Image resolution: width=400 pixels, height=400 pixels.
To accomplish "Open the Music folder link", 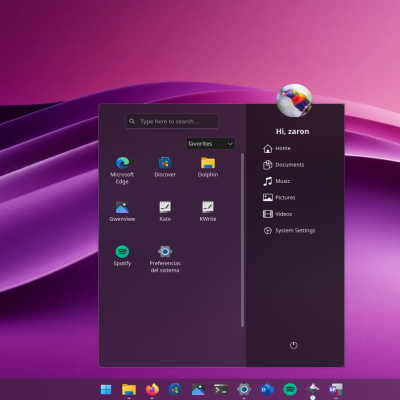I will click(x=276, y=181).
